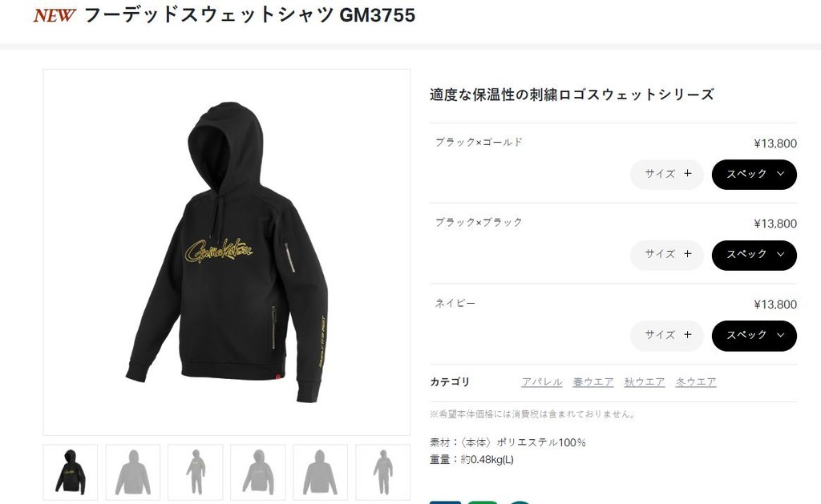The height and width of the screenshot is (504, 821).
Task: Select the sixth full-body model thumbnail
Action: coord(382,472)
